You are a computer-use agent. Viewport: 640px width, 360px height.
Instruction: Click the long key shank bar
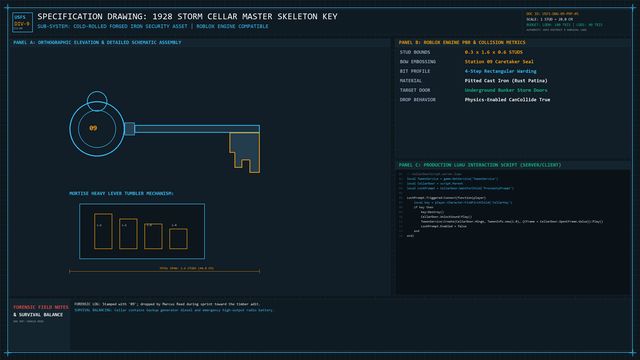197,129
